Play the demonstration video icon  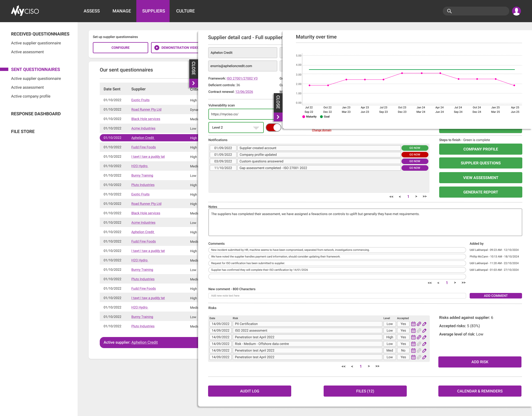point(157,48)
